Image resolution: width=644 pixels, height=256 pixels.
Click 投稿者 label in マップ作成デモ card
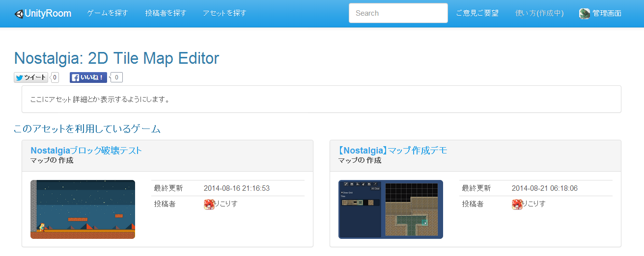[473, 204]
